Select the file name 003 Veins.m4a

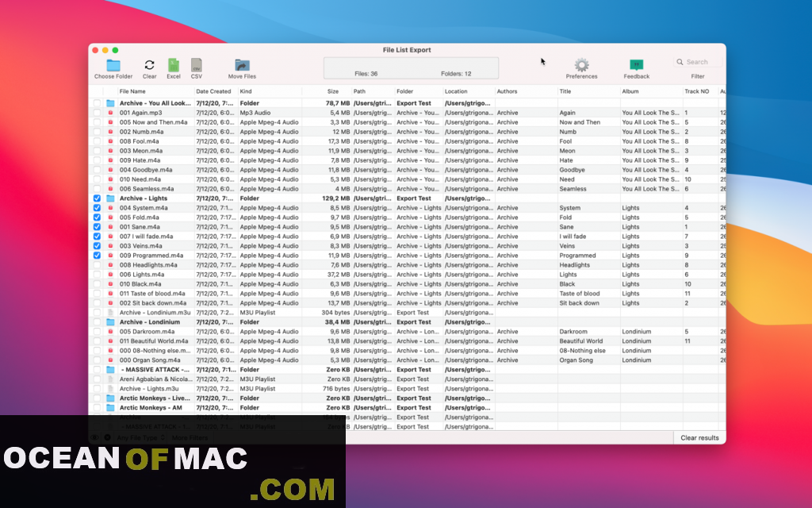(x=141, y=246)
